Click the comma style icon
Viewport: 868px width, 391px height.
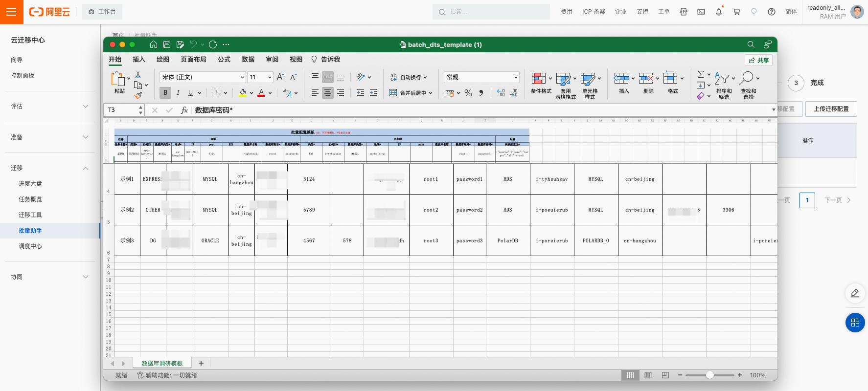tap(481, 93)
